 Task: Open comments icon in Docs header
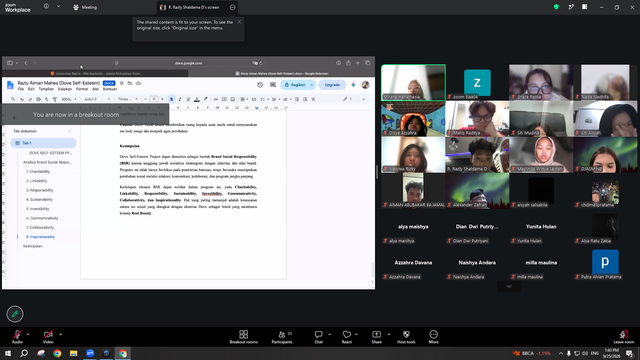click(273, 85)
